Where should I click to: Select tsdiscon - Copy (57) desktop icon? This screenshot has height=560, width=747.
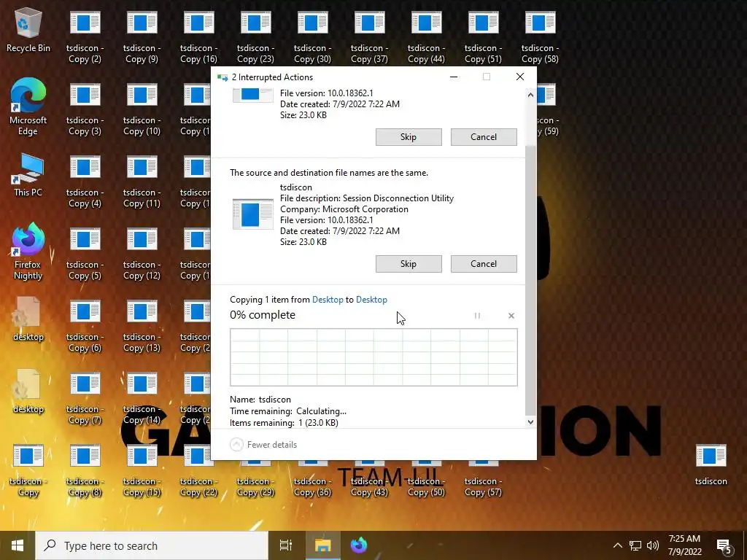483,478
